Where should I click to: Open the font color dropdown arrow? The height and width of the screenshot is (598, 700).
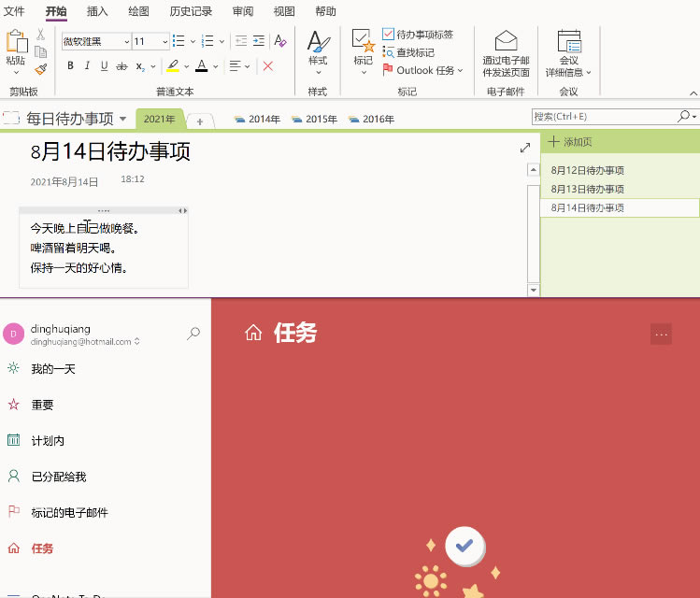tap(216, 66)
